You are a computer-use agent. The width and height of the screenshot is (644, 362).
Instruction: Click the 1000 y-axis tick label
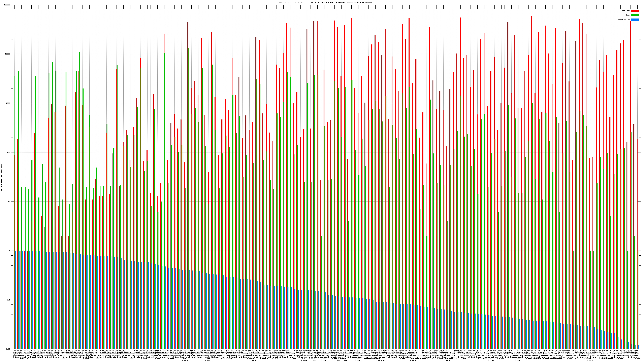click(8, 103)
